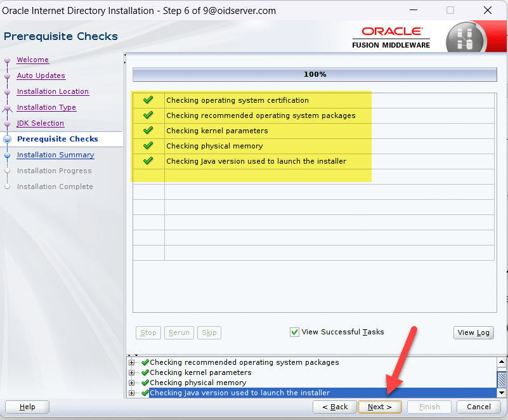This screenshot has width=508, height=420.
Task: Click the green checkmark for kernel parameters
Action: point(148,131)
